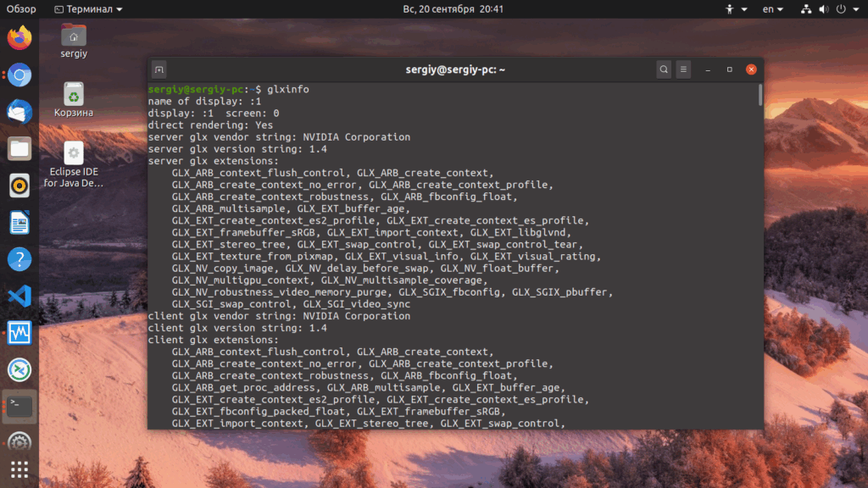This screenshot has width=868, height=488.
Task: Open Settings gear in the dock
Action: (x=19, y=442)
